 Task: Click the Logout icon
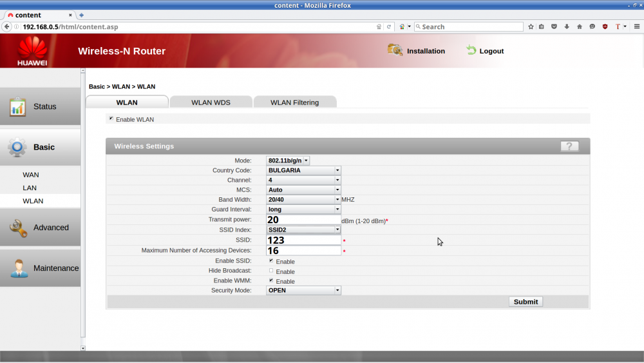471,50
